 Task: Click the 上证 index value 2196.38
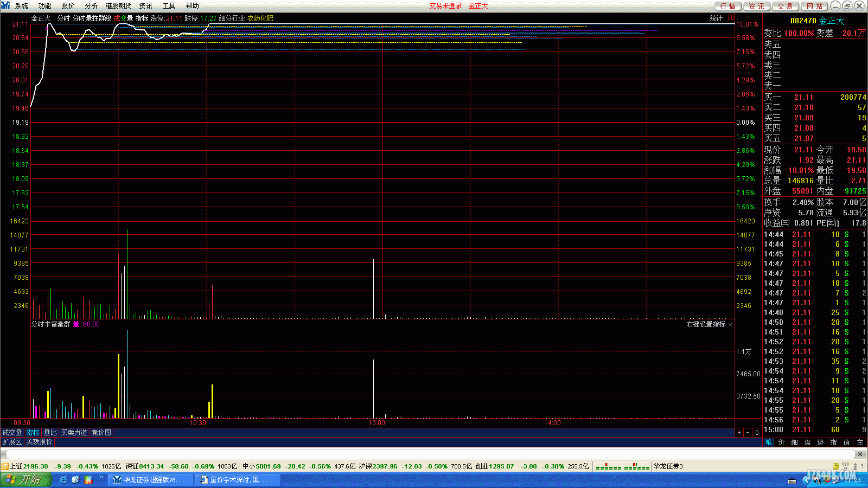pyautogui.click(x=35, y=466)
